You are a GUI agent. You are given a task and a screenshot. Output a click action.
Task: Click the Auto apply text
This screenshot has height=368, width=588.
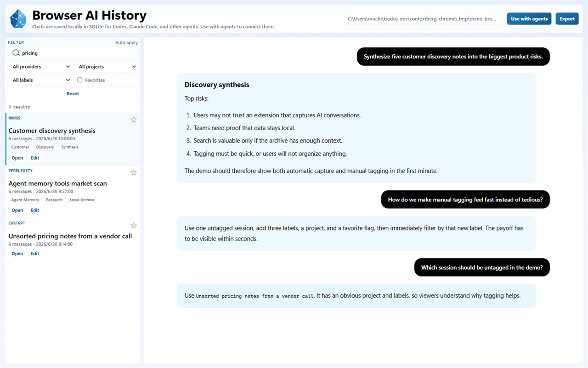point(126,43)
